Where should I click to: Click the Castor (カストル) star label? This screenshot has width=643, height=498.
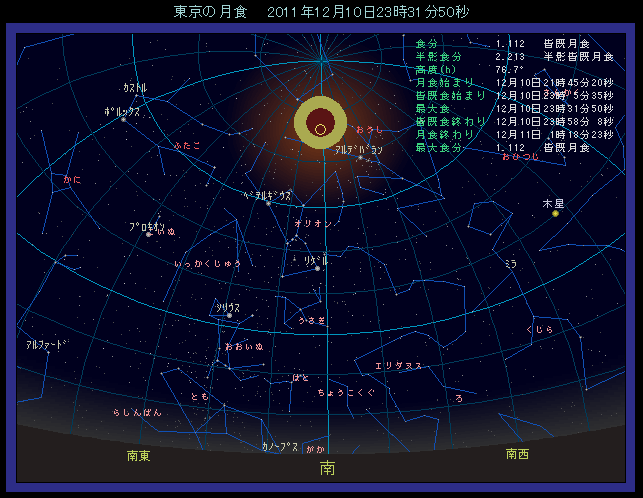tap(135, 88)
